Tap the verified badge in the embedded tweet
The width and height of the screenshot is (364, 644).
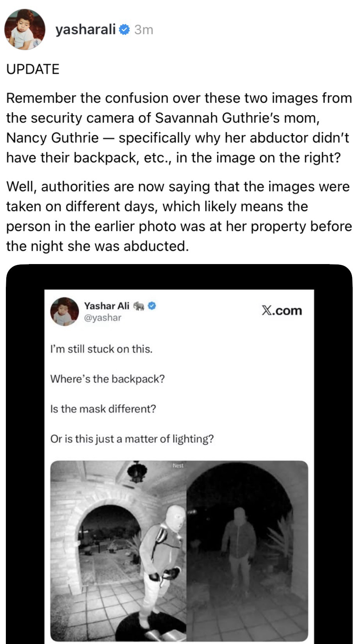(152, 306)
